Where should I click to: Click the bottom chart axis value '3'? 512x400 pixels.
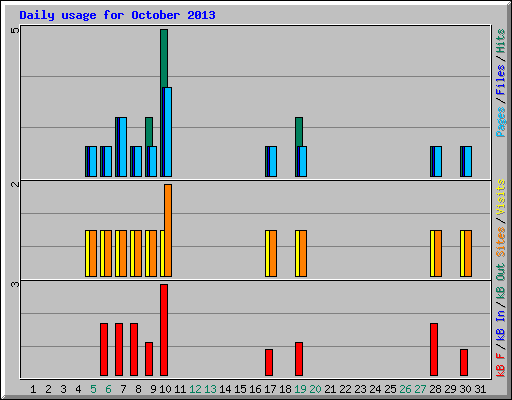15,284
